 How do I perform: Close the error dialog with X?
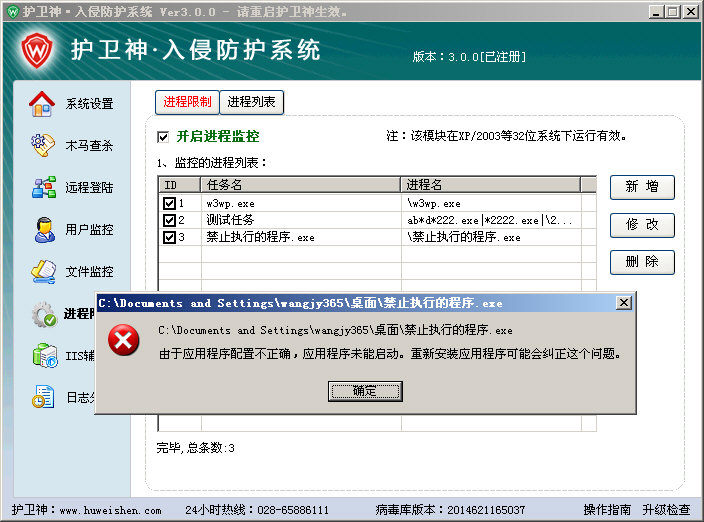[x=624, y=303]
